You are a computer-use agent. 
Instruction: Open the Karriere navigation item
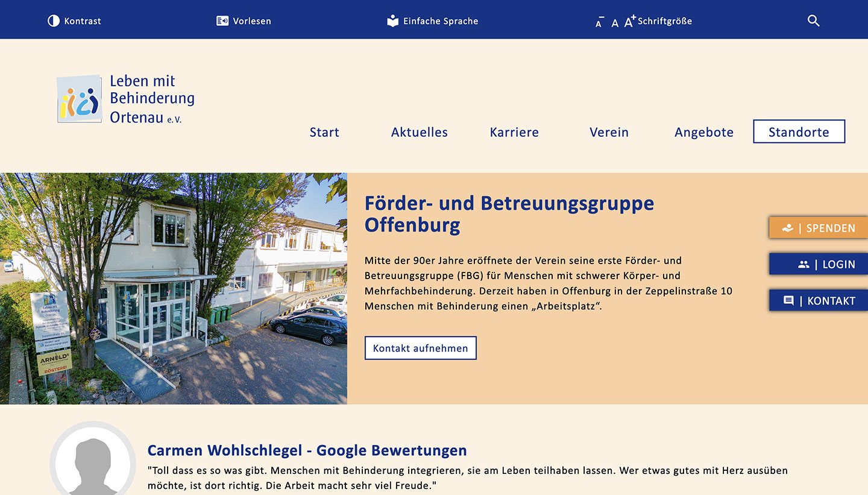click(x=514, y=132)
